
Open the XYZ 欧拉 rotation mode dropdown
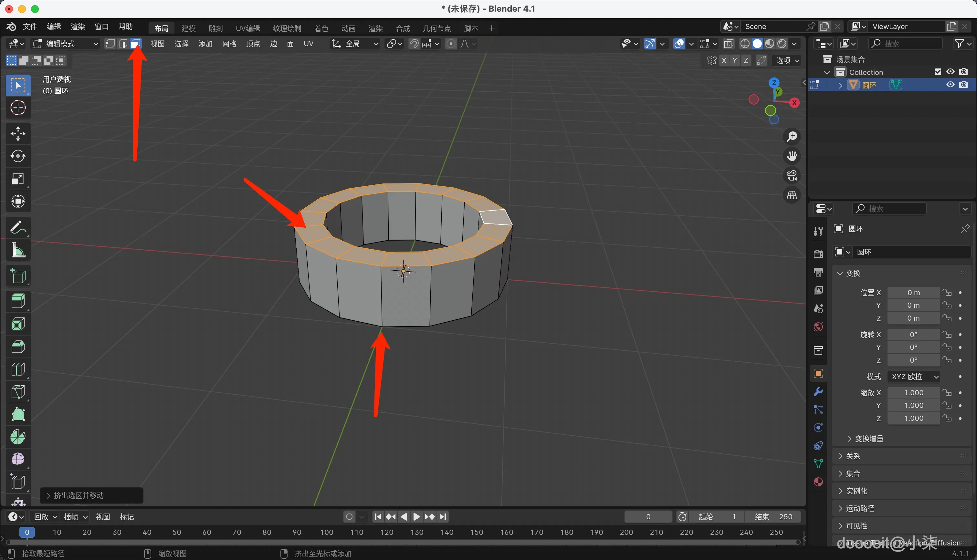point(914,377)
